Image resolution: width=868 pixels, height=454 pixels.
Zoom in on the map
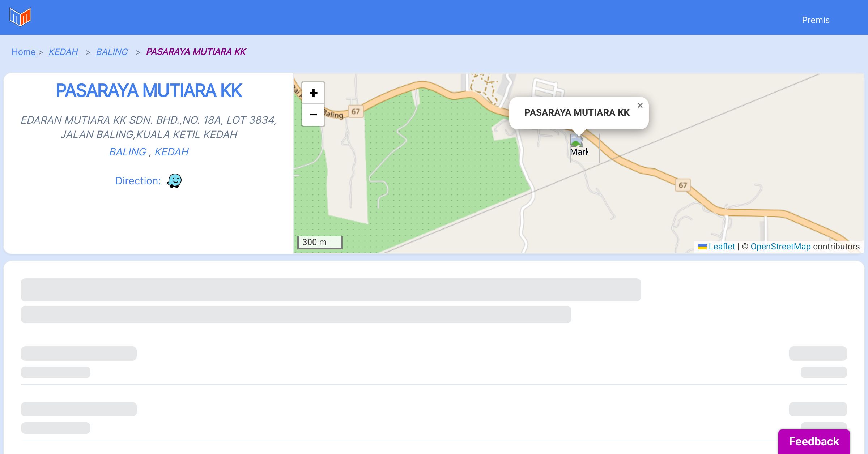pos(313,93)
